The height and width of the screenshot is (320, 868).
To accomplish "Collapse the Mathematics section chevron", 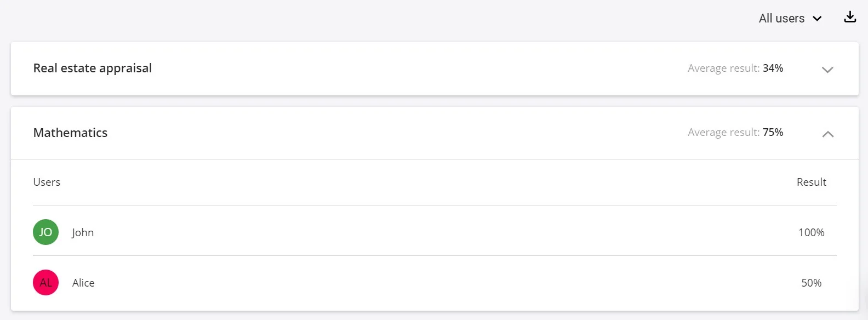I will 827,134.
